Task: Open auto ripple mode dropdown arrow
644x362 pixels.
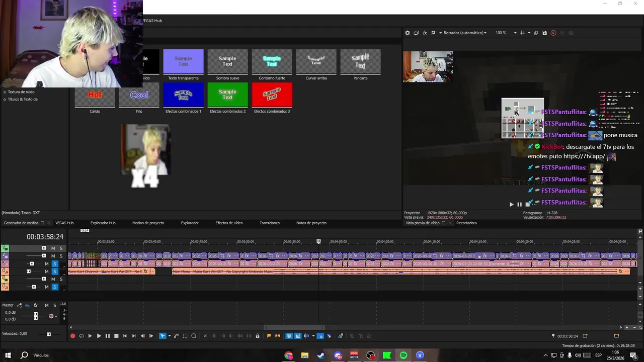Action: (x=313, y=336)
